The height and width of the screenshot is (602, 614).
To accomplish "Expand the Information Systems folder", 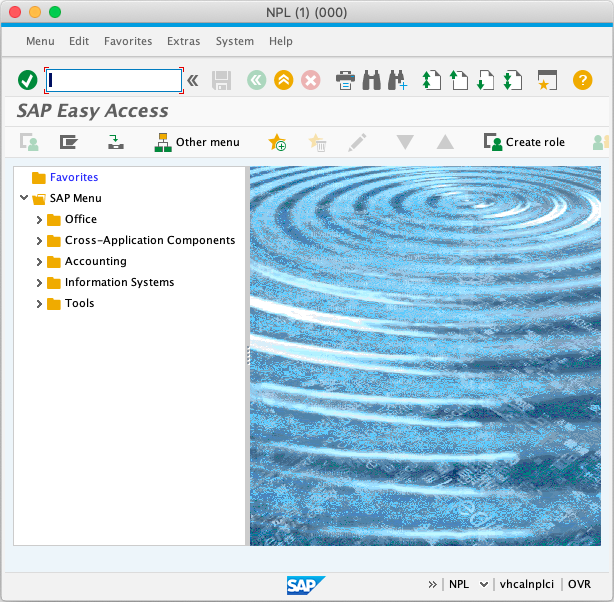I will click(39, 283).
